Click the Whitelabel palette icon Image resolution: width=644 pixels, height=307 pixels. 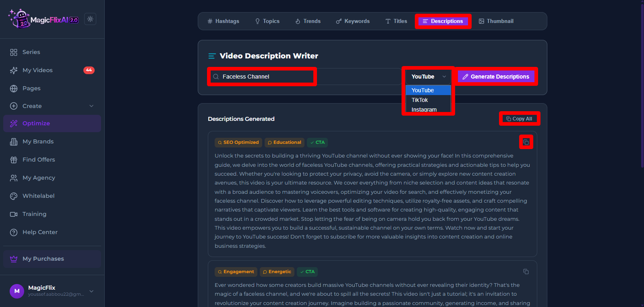click(x=14, y=196)
